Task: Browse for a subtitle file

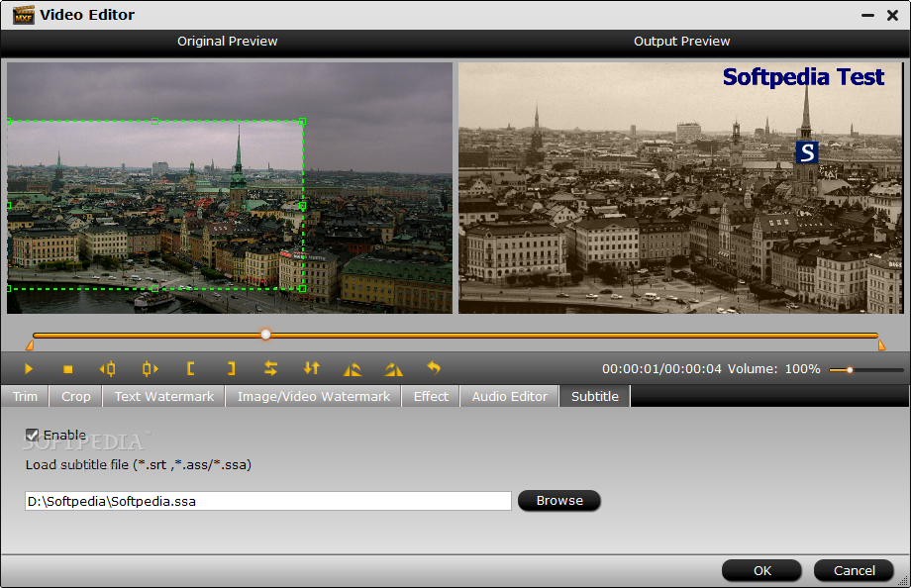Action: [558, 501]
